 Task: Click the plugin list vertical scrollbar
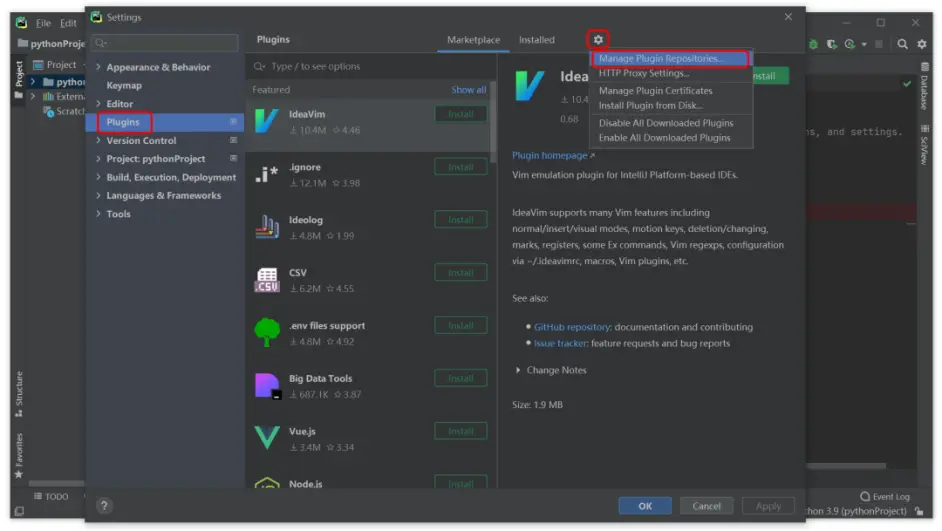pos(493,123)
